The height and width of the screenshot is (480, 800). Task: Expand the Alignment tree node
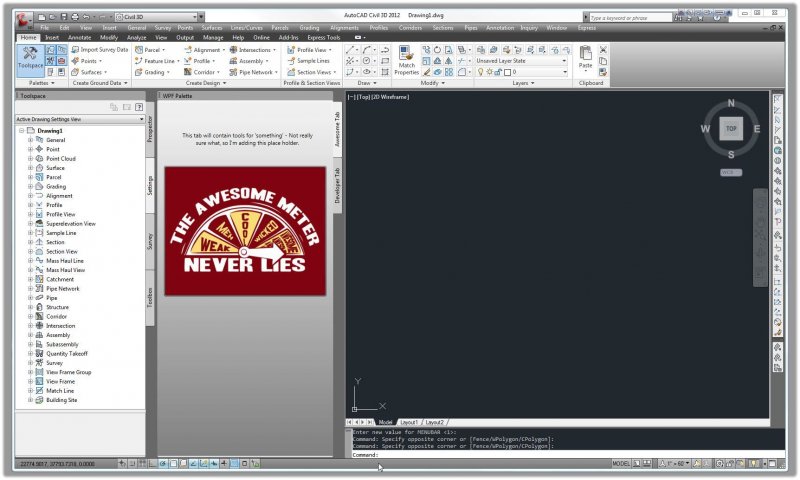click(30, 196)
